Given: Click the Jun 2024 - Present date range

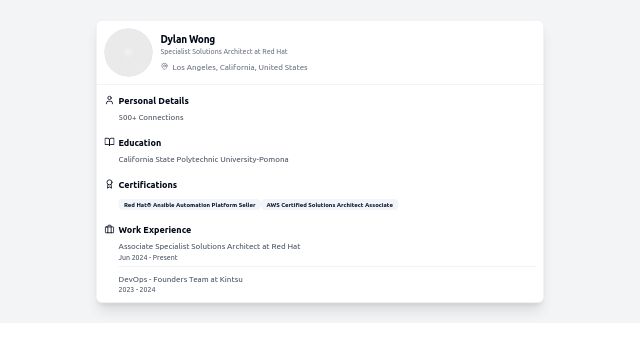Looking at the screenshot, I should pyautogui.click(x=148, y=258).
